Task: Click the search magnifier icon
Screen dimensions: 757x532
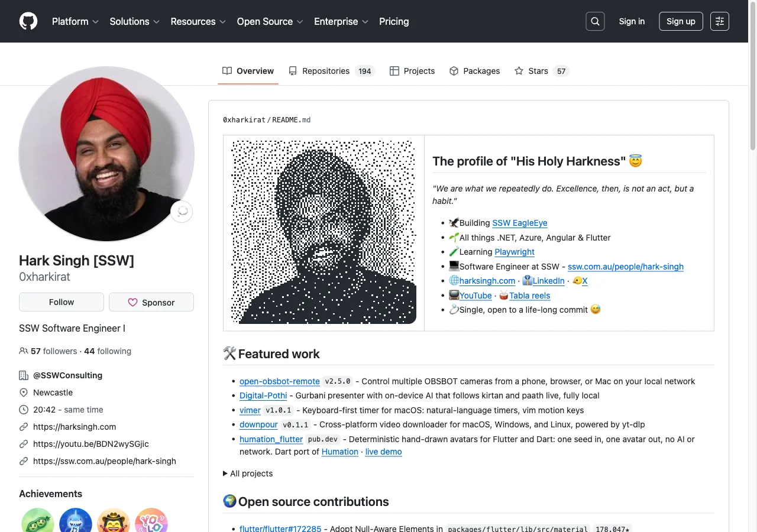Action: click(x=595, y=21)
